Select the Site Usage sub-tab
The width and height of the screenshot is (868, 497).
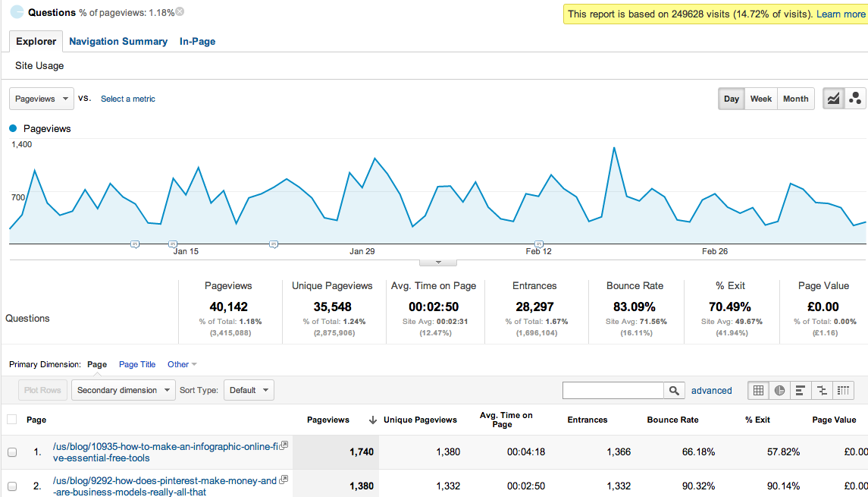coord(39,65)
